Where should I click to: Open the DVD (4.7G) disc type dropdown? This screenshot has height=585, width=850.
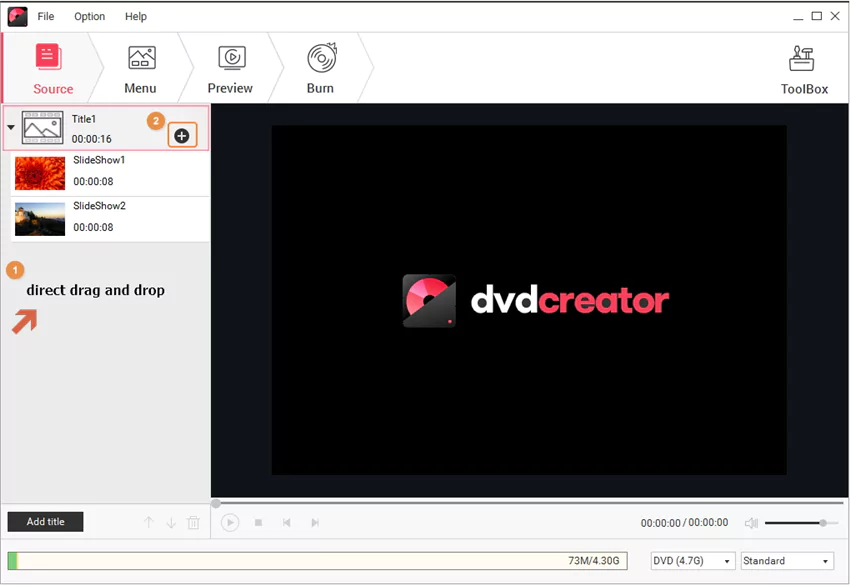pos(692,560)
